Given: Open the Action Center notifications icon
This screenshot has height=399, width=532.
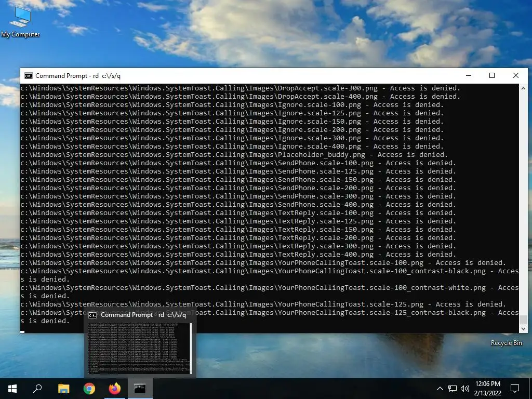Looking at the screenshot, I should (x=515, y=389).
